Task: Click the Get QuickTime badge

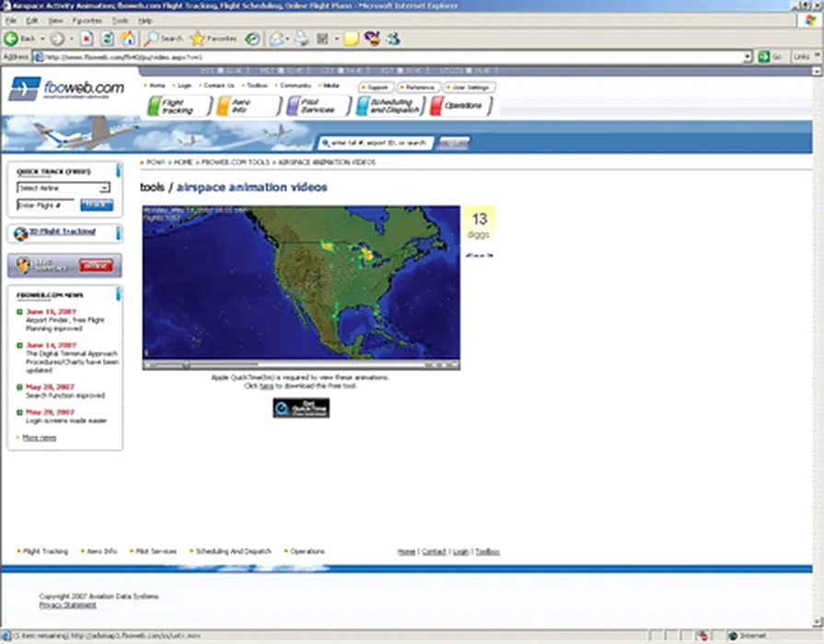Action: [301, 408]
